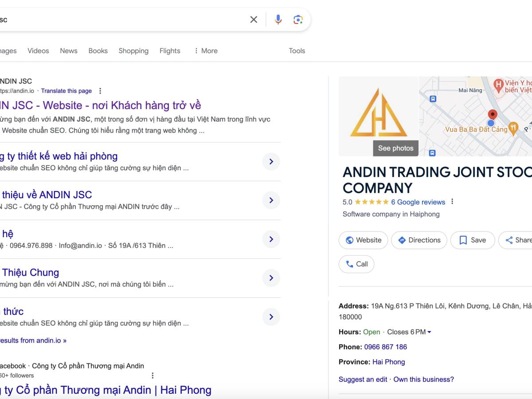View photos of ANDIN logo thumbnail

(395, 148)
